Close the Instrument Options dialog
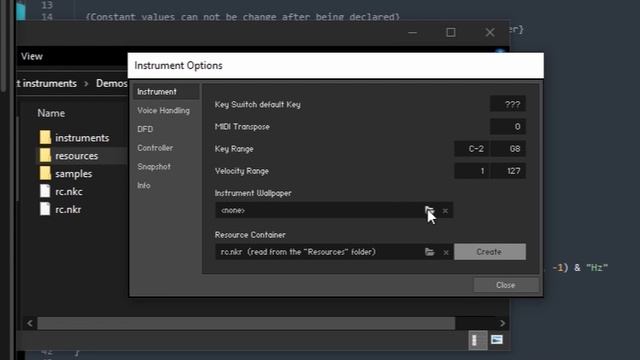 click(x=506, y=285)
